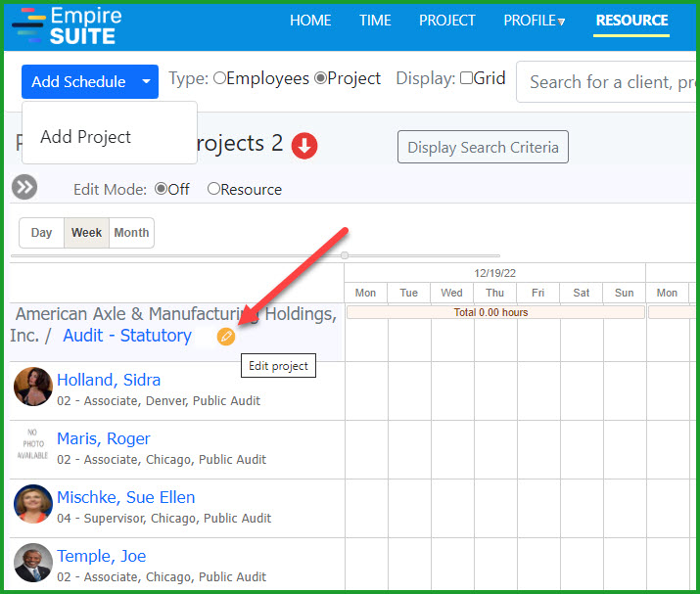
Task: Click the Tue column header
Action: click(x=408, y=293)
